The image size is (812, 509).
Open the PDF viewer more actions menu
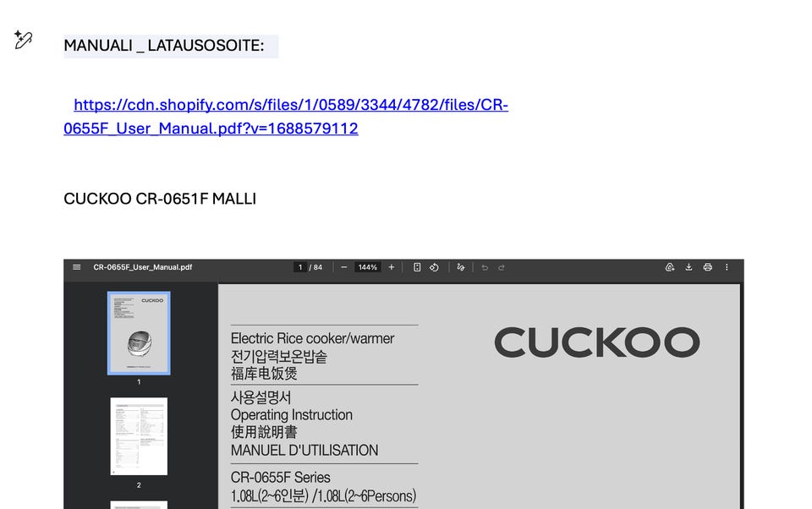pyautogui.click(x=727, y=267)
